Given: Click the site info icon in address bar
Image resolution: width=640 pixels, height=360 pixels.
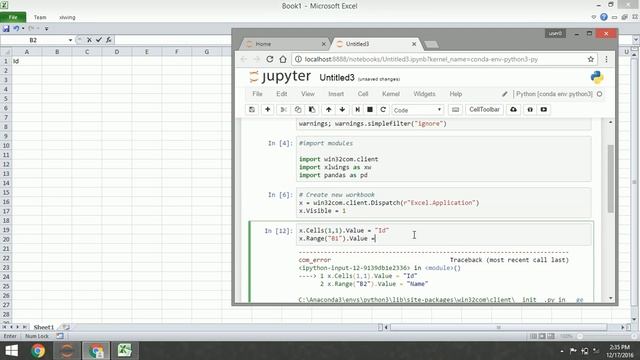Looking at the screenshot, I should (298, 59).
